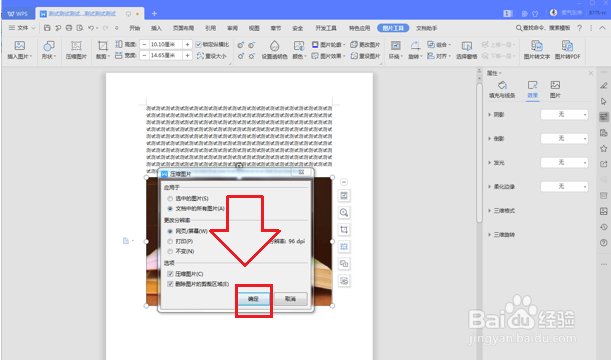This screenshot has height=360, width=611.
Task: Click the help question mark icon in menu bar
Action: 579,28
